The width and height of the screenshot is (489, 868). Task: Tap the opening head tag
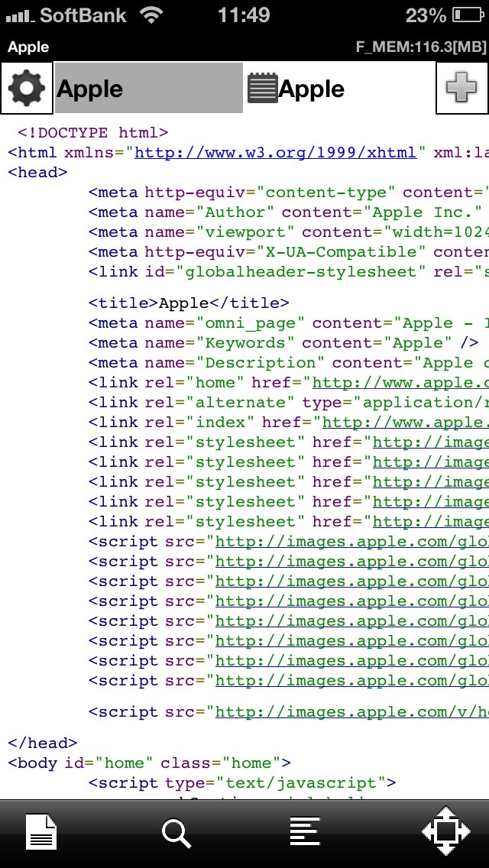[37, 172]
